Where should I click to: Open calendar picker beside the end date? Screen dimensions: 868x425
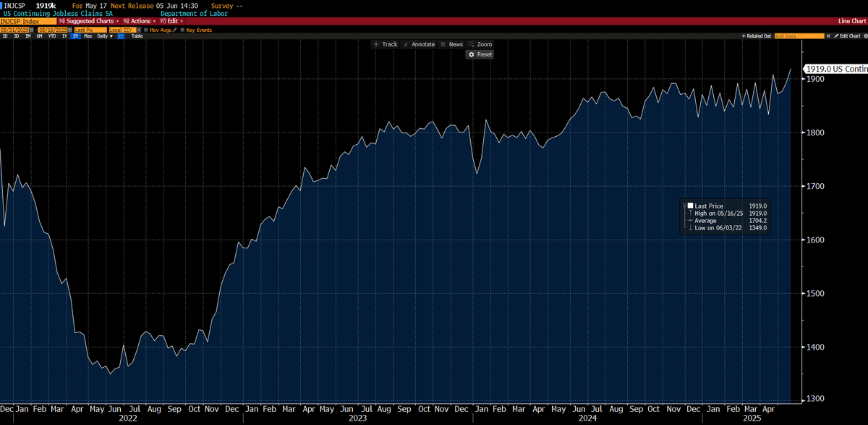70,30
